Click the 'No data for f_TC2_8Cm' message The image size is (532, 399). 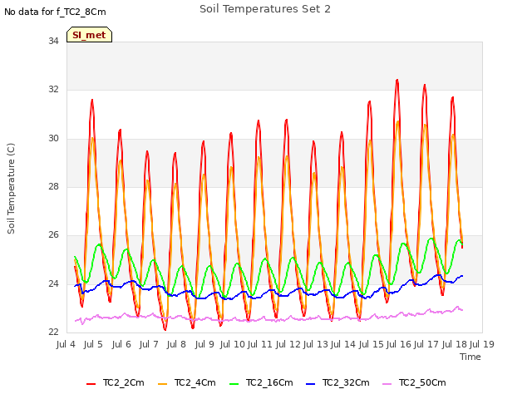point(55,12)
